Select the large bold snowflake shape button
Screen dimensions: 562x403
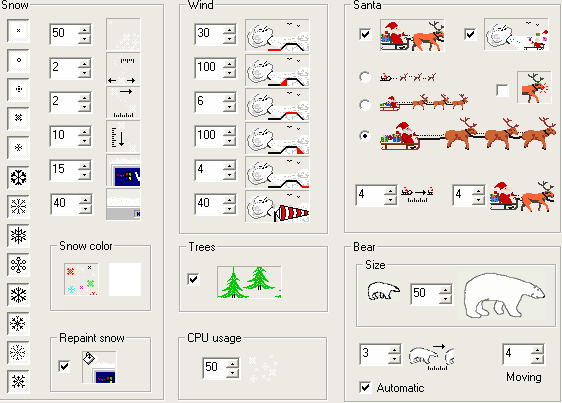click(x=18, y=177)
